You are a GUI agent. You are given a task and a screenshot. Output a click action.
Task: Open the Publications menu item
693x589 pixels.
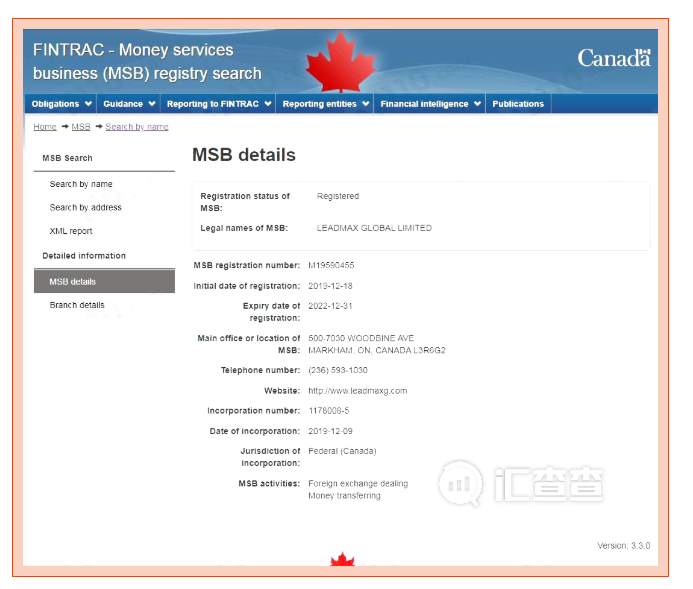point(518,104)
